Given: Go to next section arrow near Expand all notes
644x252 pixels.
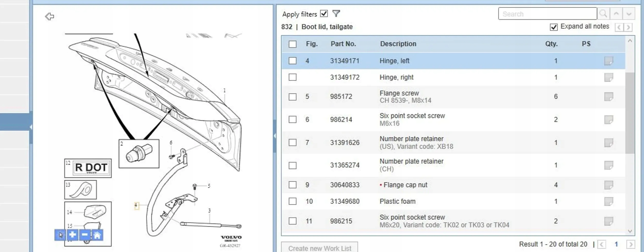Looking at the screenshot, I should [x=628, y=27].
